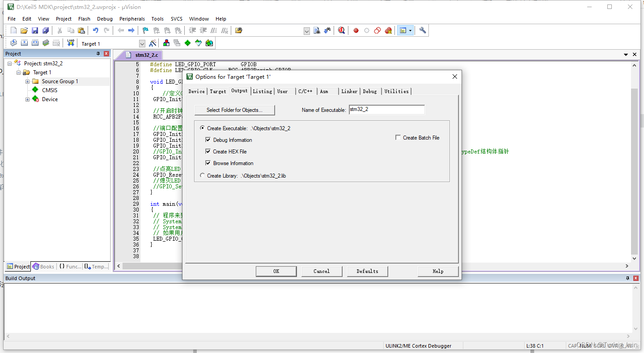Open the find text combo box dropdown
Screen dimensions: 644x353
pyautogui.click(x=307, y=31)
